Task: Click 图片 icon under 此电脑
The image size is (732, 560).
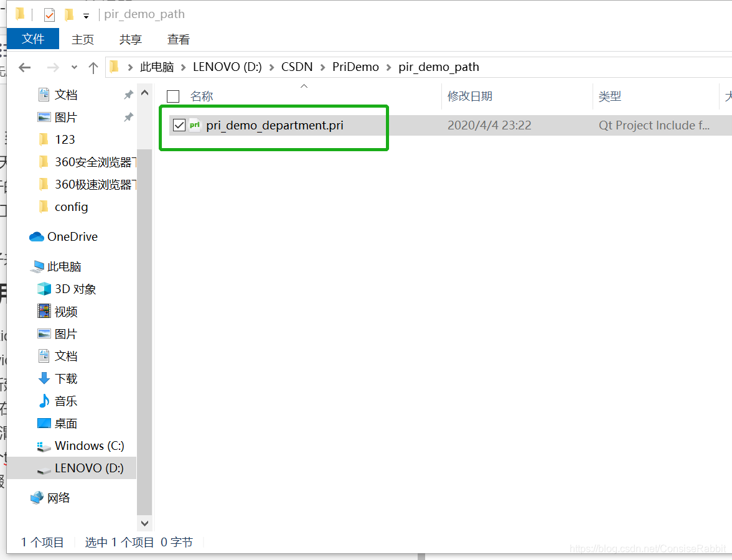Action: point(44,334)
